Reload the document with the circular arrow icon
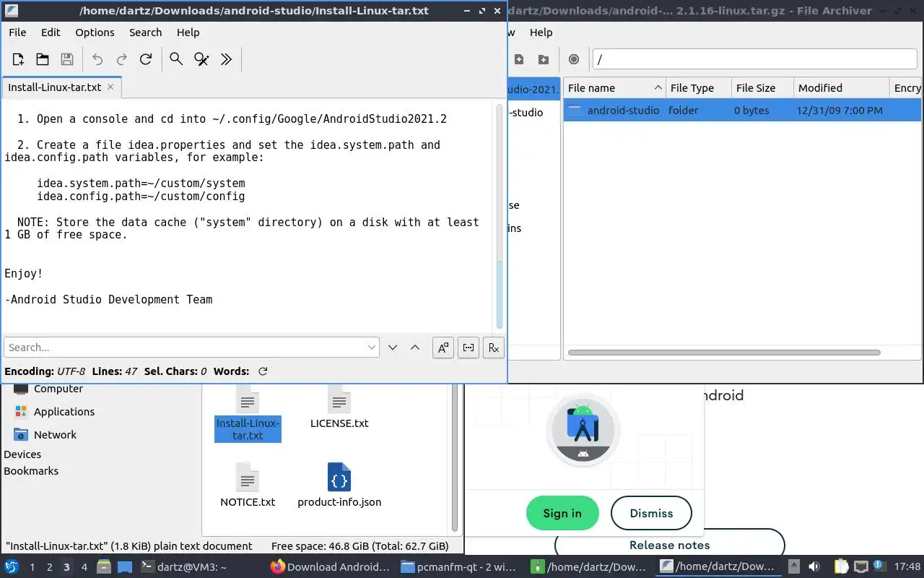This screenshot has width=924, height=578. tap(146, 59)
